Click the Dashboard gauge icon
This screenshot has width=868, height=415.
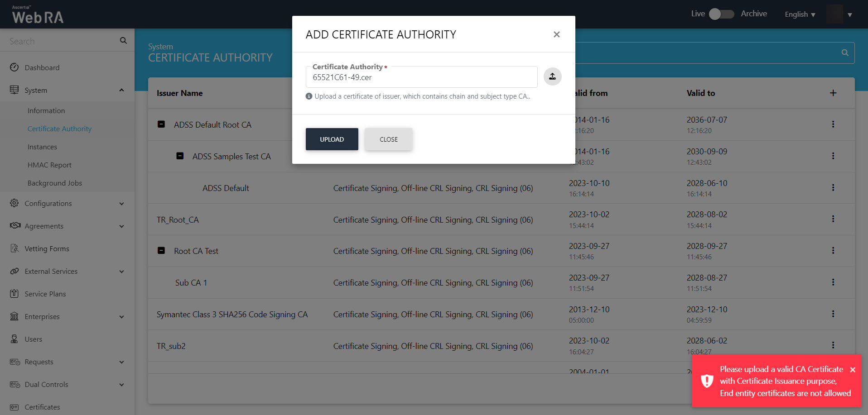click(14, 67)
